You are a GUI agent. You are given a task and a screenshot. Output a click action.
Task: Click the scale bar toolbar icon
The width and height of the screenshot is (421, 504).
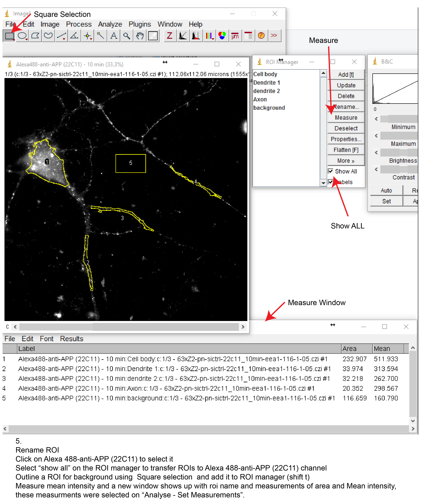[235, 36]
